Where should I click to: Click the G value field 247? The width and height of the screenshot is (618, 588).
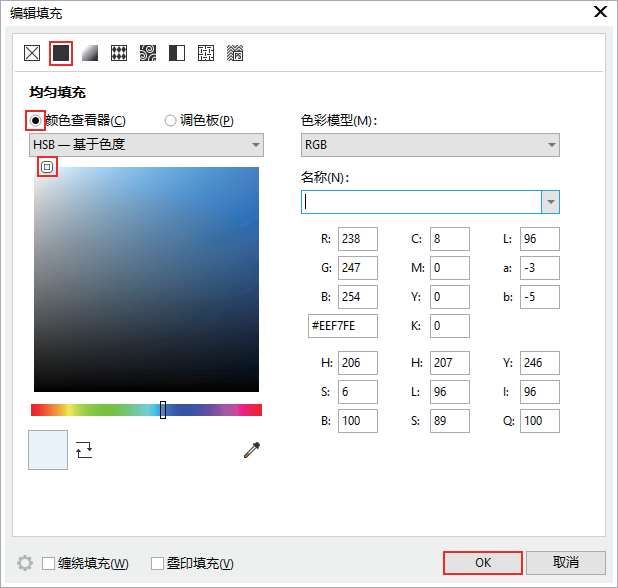pyautogui.click(x=357, y=268)
